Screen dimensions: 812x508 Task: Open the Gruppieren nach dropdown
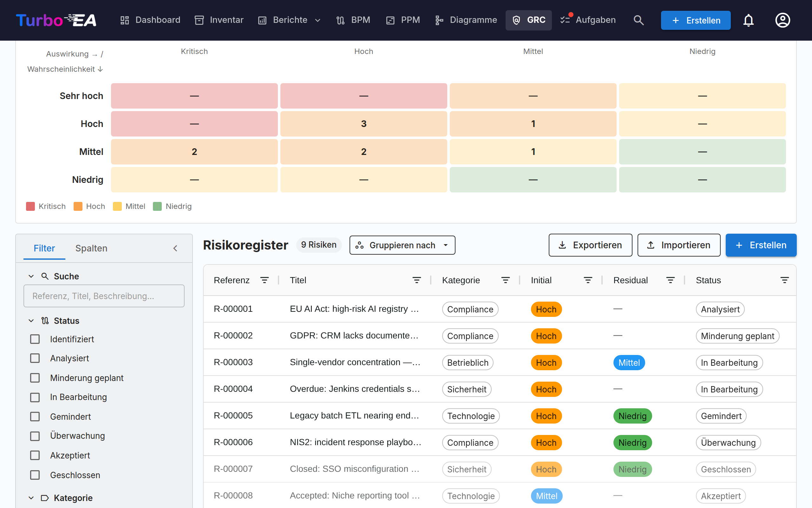(x=402, y=245)
